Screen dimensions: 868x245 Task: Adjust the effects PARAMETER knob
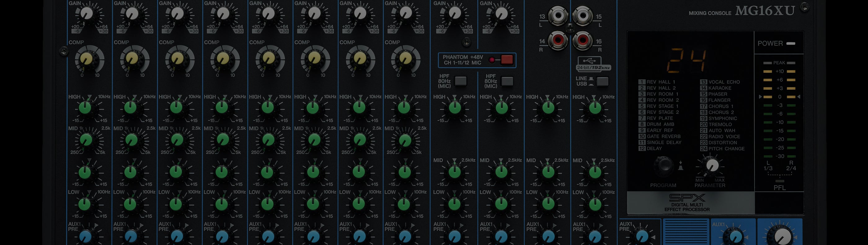coord(712,166)
